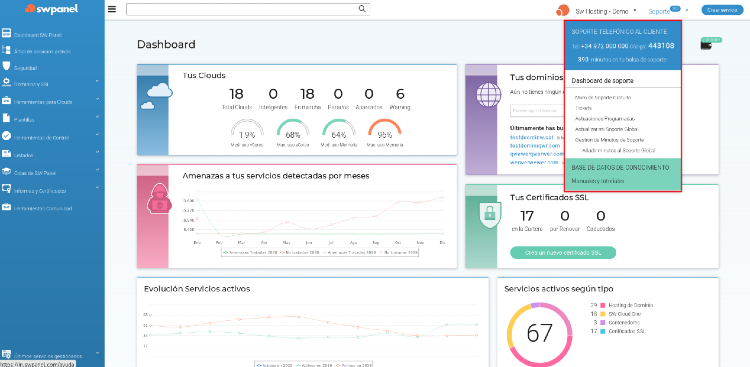The image size is (750, 367).
Task: Select Actuaciones Programadas menu entry
Action: point(605,119)
